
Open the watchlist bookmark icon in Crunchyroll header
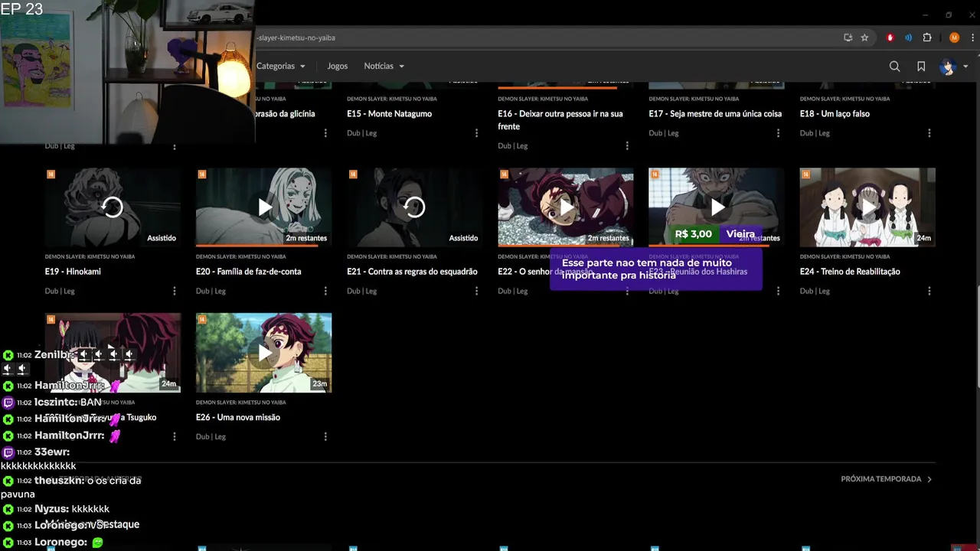(921, 67)
